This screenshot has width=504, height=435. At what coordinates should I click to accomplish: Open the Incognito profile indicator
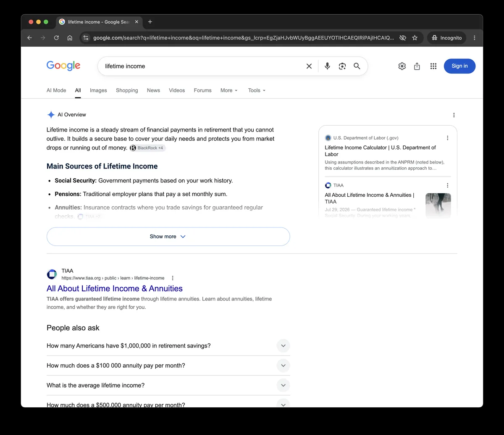pyautogui.click(x=447, y=38)
